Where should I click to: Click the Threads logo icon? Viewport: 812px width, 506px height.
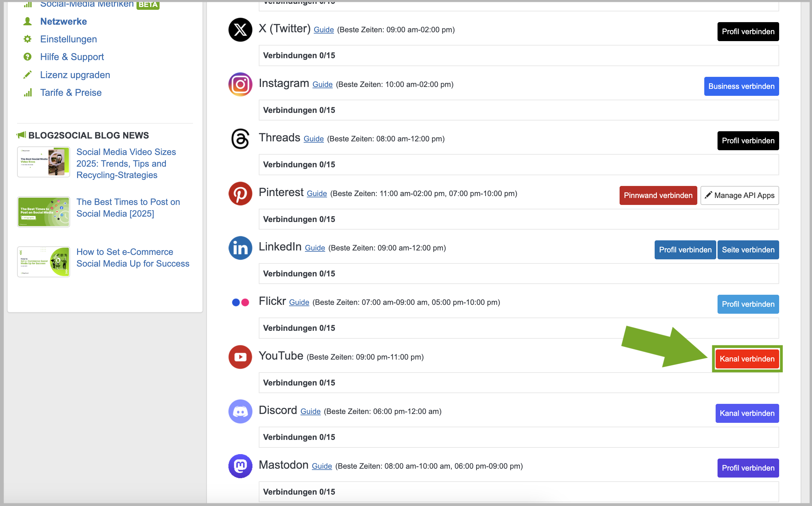click(x=240, y=139)
